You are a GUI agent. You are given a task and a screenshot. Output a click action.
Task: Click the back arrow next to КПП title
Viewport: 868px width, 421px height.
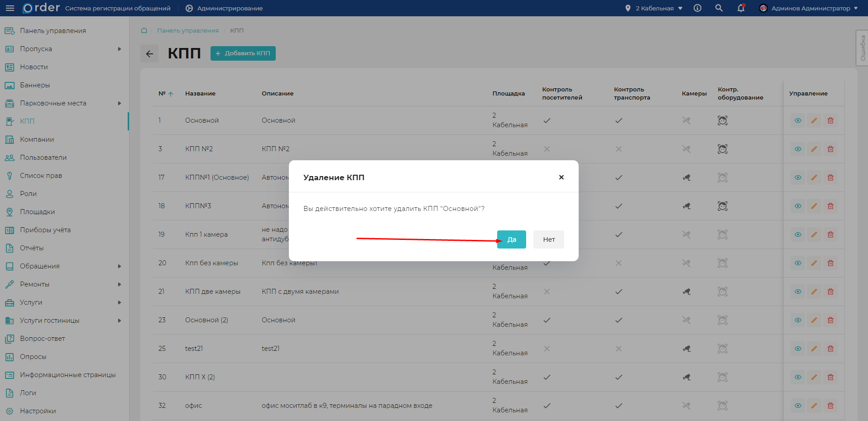coord(149,54)
